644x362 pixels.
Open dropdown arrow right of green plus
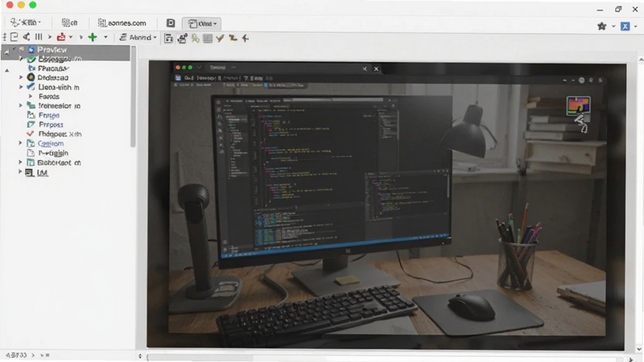coord(105,37)
